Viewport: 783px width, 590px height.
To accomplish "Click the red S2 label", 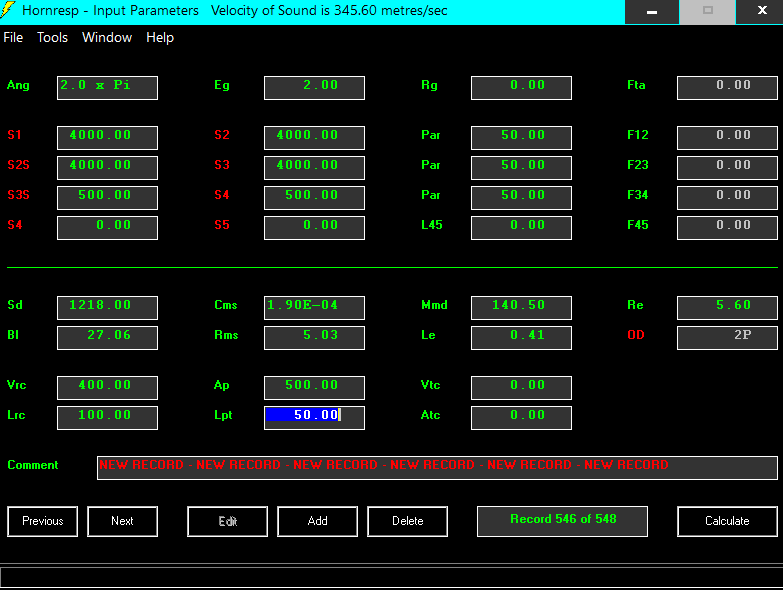I will click(x=222, y=135).
